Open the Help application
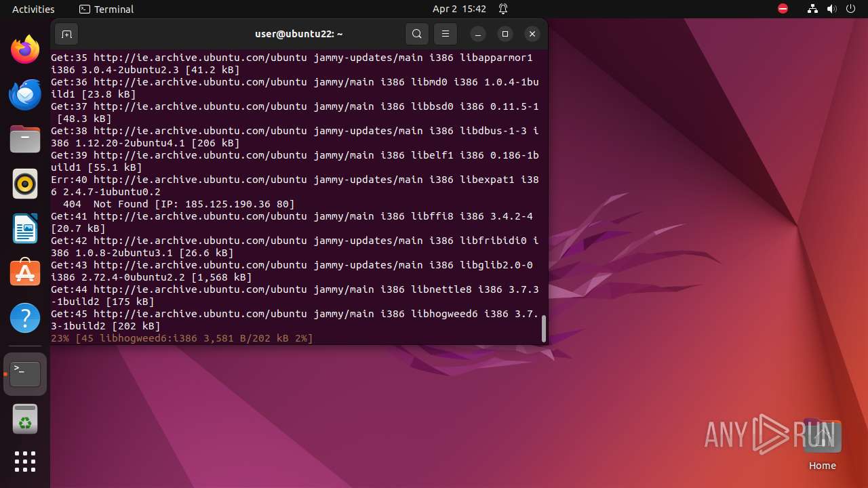Viewport: 868px width, 488px height. click(25, 318)
